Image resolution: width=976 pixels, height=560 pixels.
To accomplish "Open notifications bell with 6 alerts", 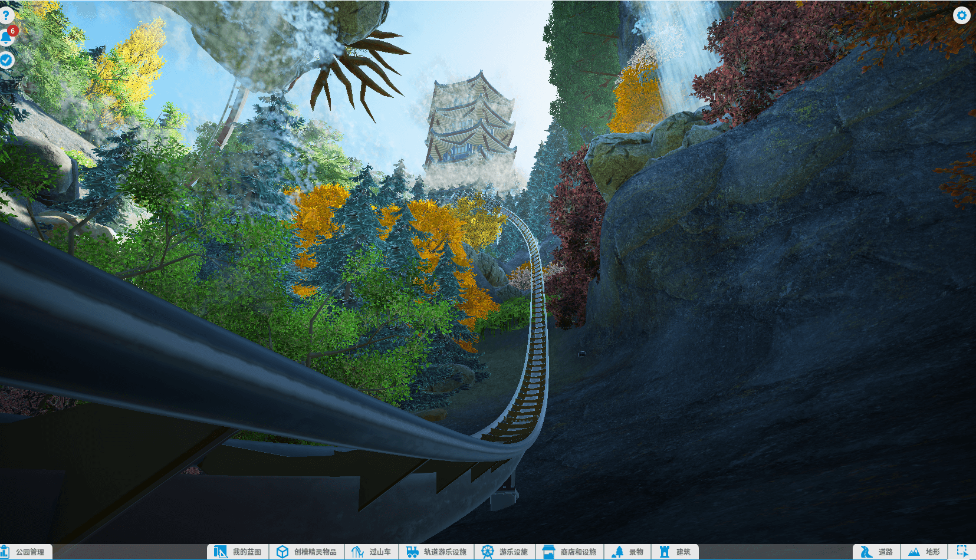I will pyautogui.click(x=6, y=37).
